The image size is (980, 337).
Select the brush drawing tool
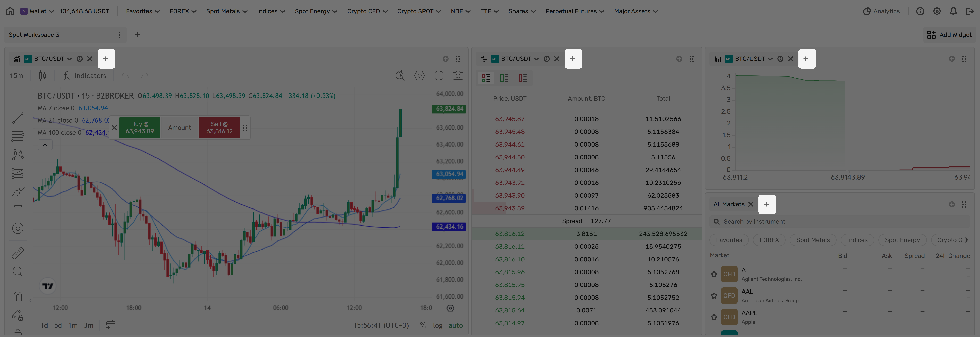(18, 192)
